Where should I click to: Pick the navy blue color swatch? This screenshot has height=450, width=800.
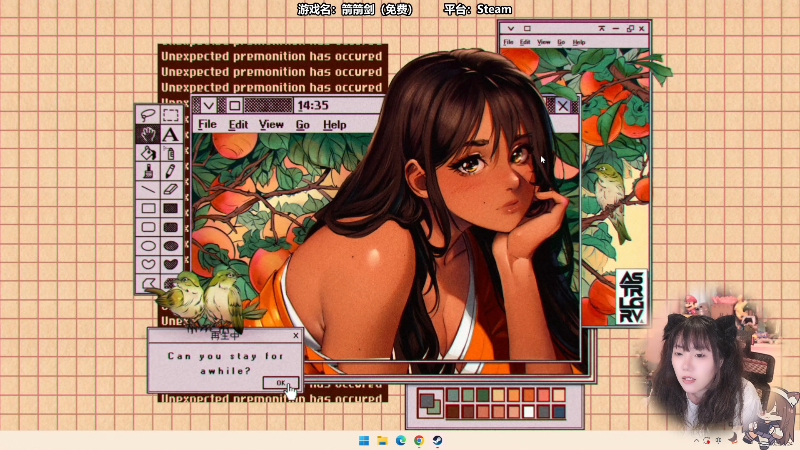click(x=559, y=411)
